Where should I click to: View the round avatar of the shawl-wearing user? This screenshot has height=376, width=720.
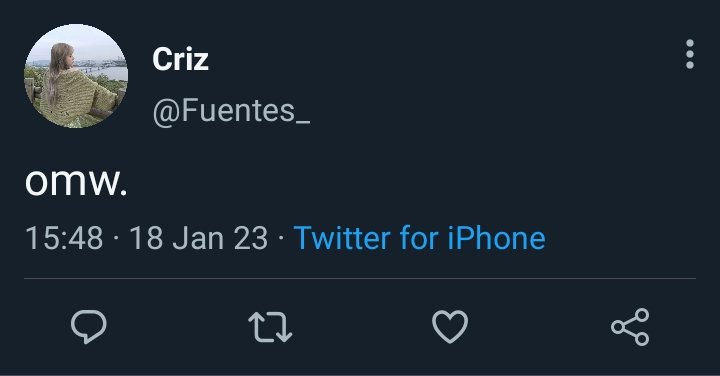[76, 76]
